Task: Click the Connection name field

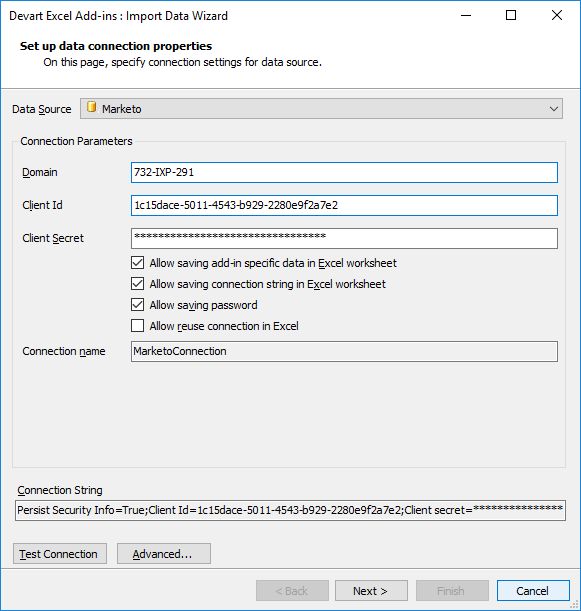Action: (344, 351)
